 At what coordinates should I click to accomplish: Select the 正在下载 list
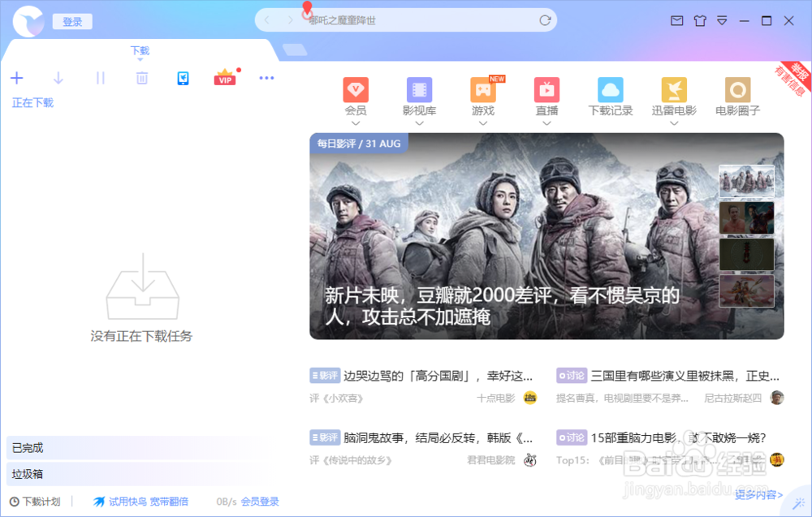pos(32,103)
